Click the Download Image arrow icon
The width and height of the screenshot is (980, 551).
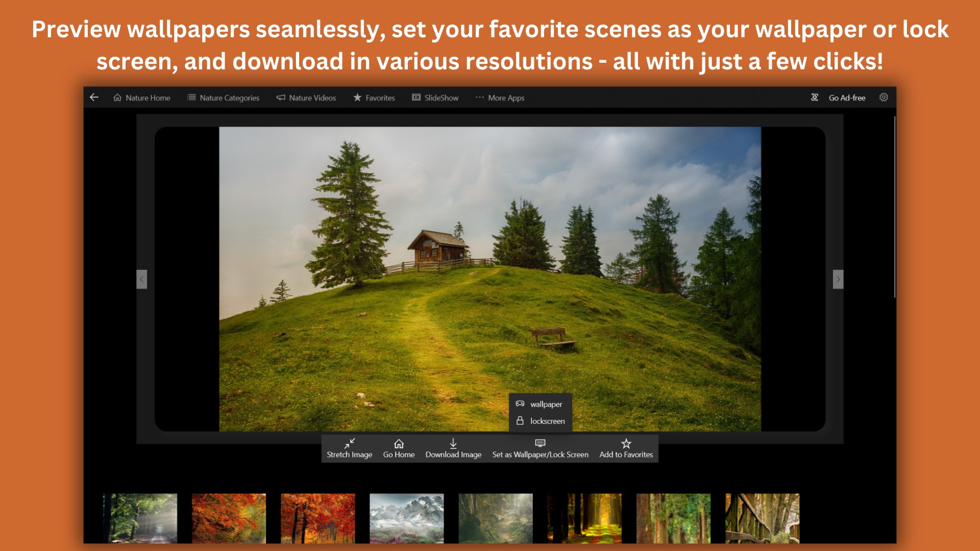point(453,443)
